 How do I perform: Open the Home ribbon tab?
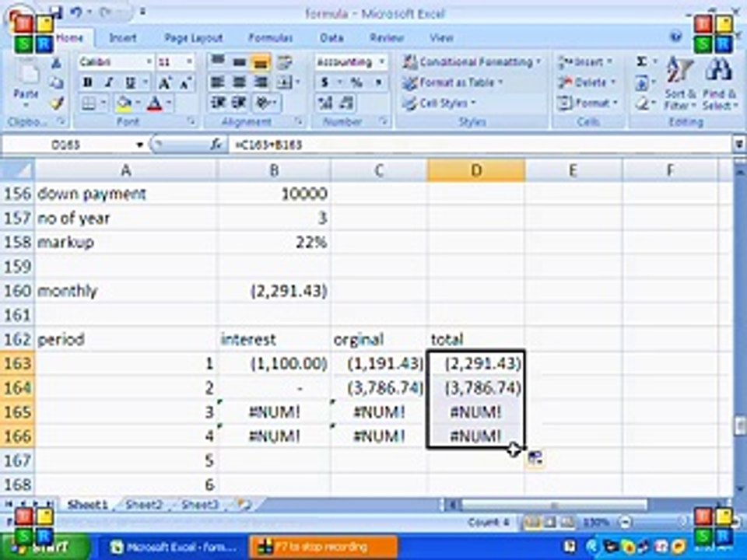point(69,37)
